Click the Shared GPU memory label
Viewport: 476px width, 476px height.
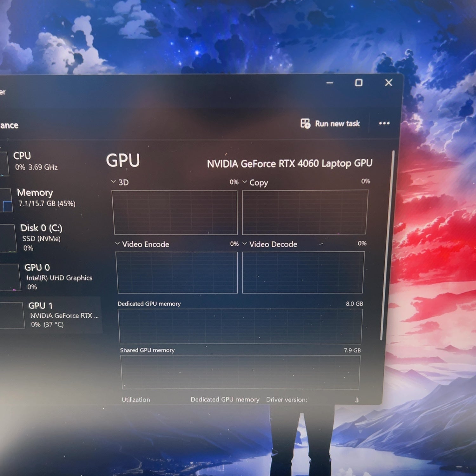147,350
